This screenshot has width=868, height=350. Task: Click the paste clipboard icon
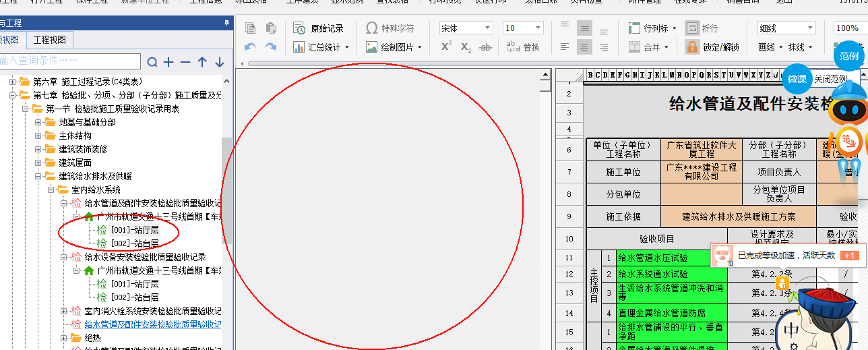tap(271, 28)
